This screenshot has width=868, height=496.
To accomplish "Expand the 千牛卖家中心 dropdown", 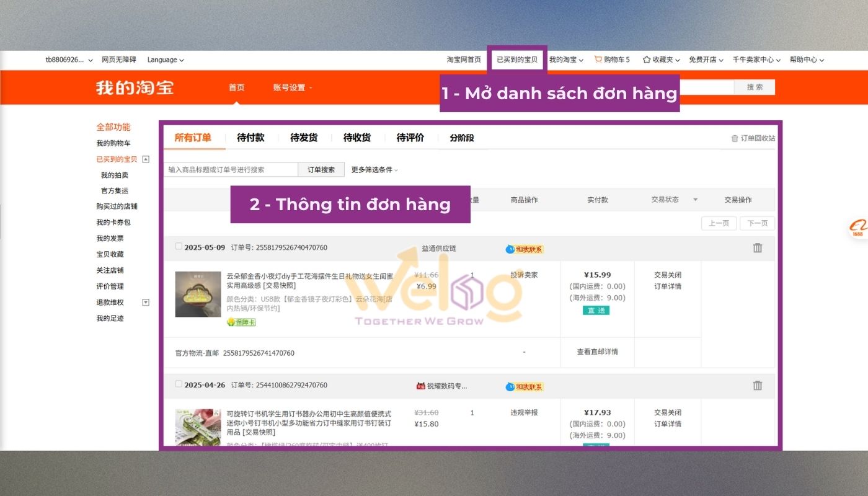I will pos(756,60).
